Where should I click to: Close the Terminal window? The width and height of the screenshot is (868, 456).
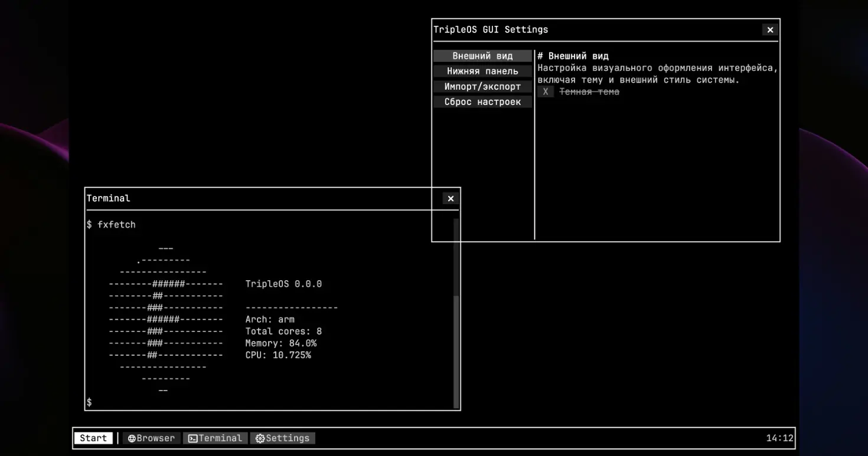451,199
